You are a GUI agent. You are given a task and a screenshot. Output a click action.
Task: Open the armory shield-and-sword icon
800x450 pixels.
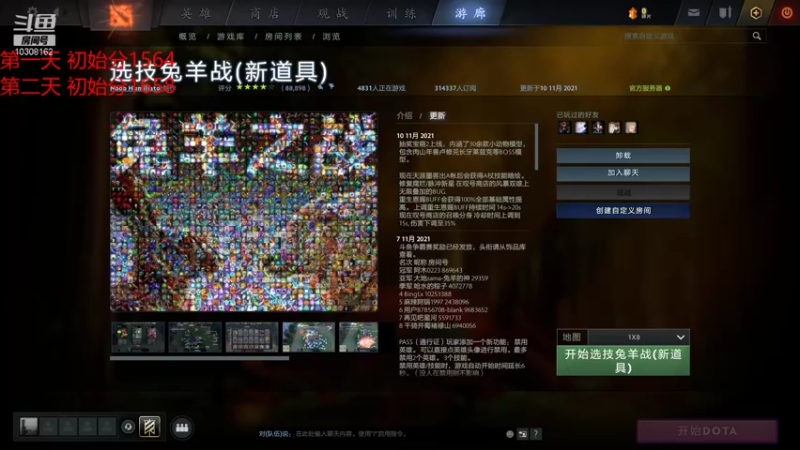click(x=725, y=13)
